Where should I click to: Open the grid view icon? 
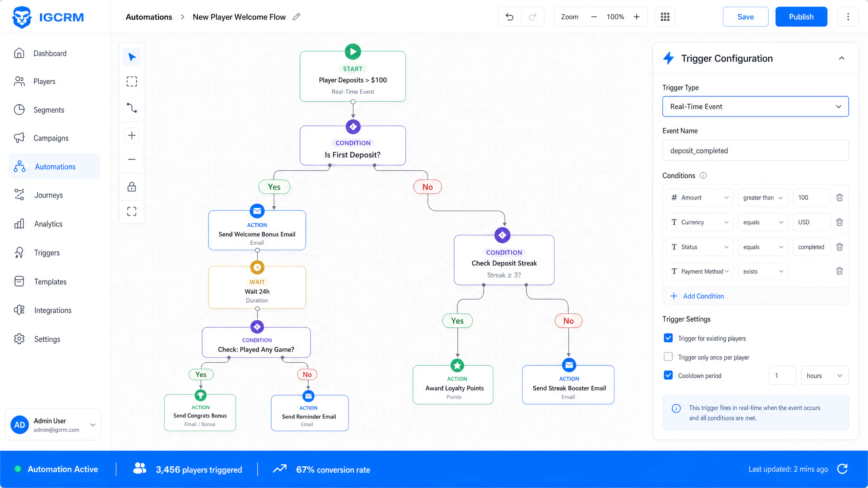tap(665, 17)
